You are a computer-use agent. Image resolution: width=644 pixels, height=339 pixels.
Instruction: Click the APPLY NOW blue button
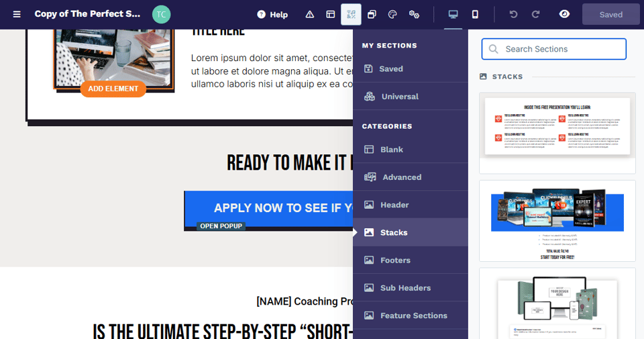(268, 210)
